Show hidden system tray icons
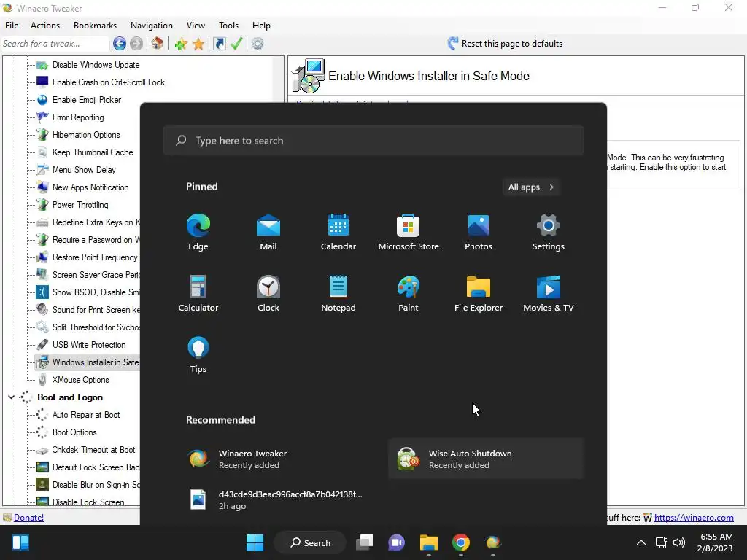This screenshot has width=747, height=560. click(641, 542)
